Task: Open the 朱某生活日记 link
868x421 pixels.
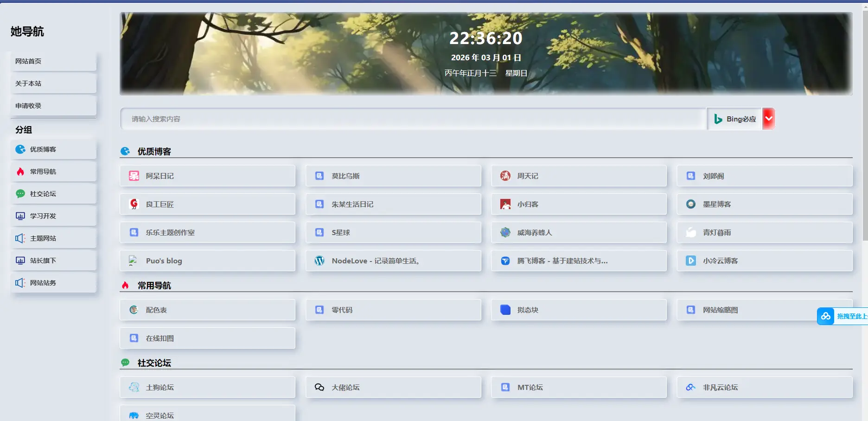Action: [x=393, y=204]
